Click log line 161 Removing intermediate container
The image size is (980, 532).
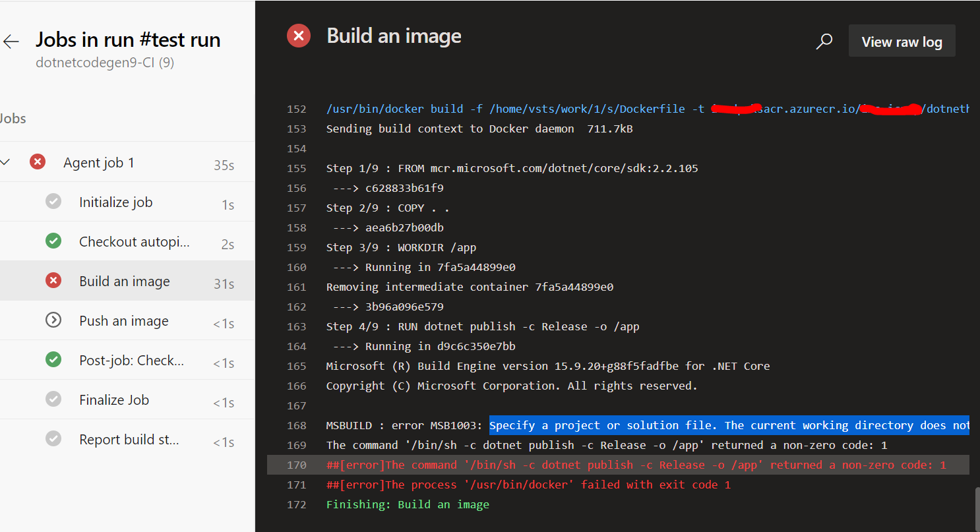tap(470, 287)
